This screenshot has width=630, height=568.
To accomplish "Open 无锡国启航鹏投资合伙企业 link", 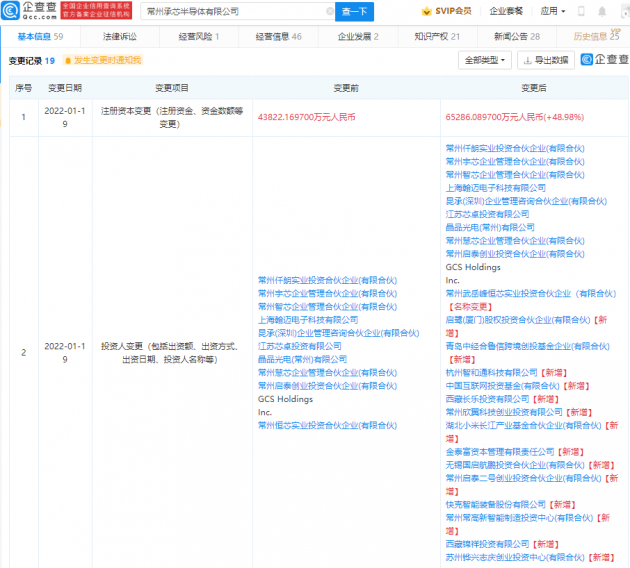I will tap(515, 465).
